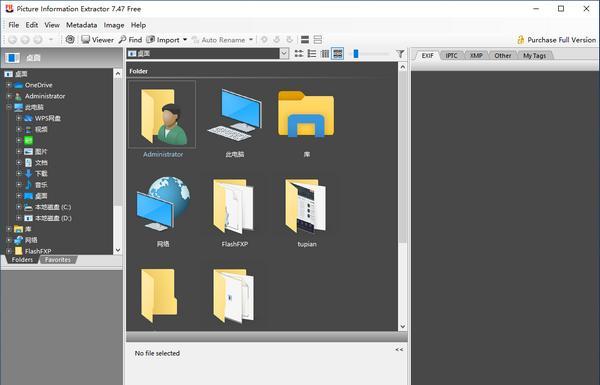Select the Administrator folder thumbnail
Viewport: 600px width, 385px height.
click(162, 115)
